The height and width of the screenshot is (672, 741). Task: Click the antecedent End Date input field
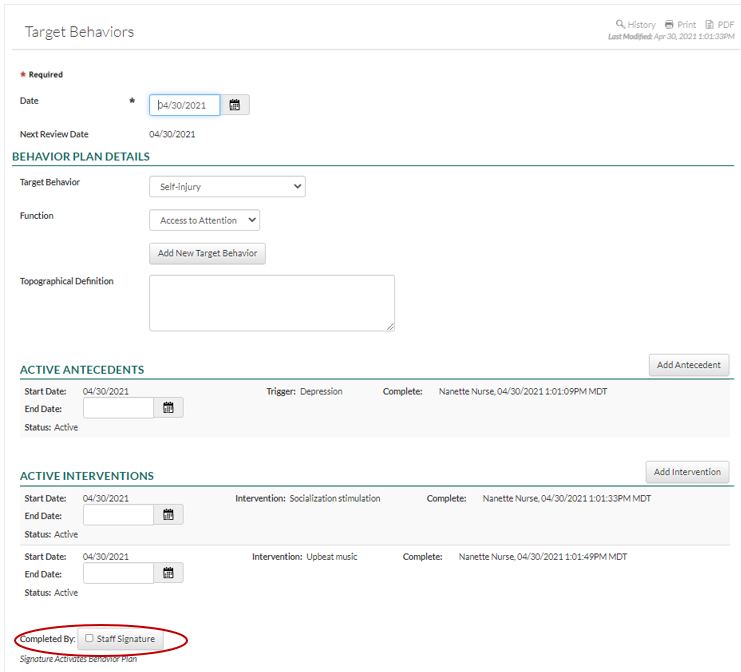118,407
